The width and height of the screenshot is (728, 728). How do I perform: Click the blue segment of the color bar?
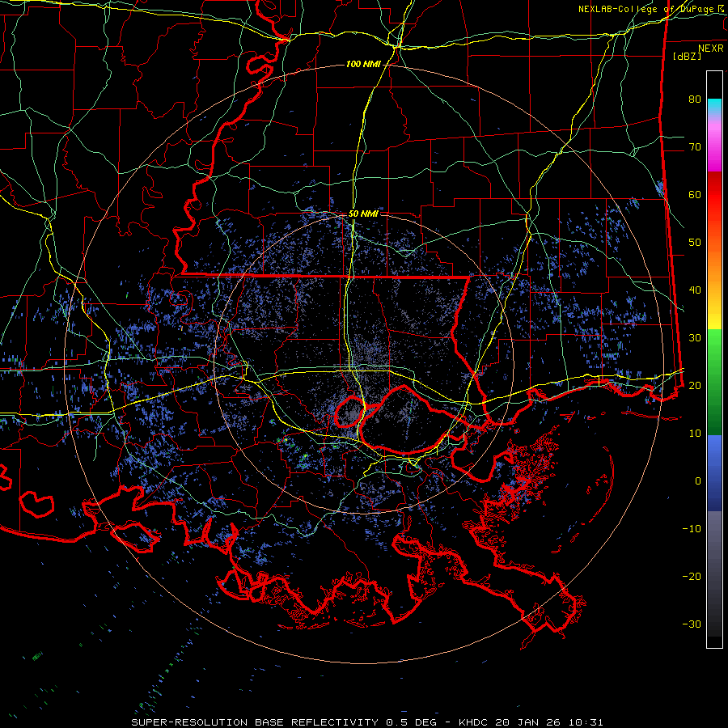714,472
